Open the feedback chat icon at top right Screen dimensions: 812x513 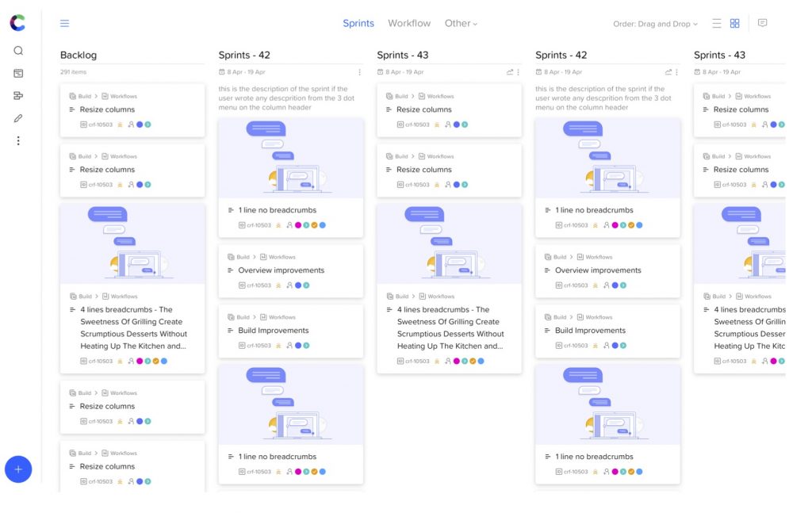(x=762, y=23)
